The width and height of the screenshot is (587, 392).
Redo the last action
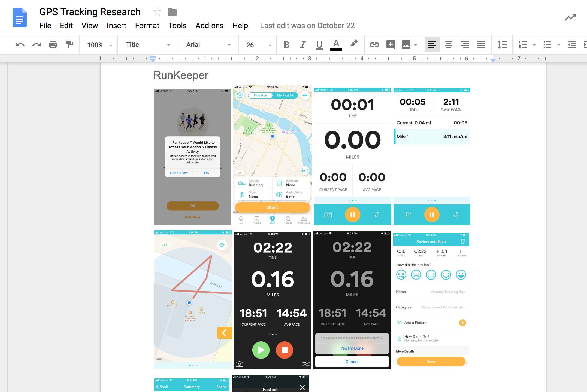(37, 45)
